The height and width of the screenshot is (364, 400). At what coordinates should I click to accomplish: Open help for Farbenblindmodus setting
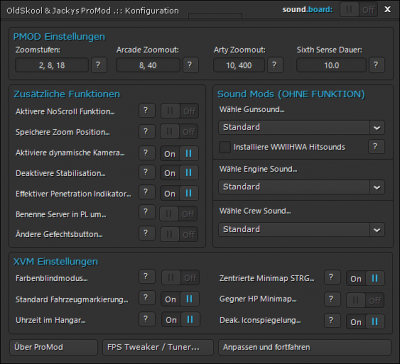(x=146, y=277)
